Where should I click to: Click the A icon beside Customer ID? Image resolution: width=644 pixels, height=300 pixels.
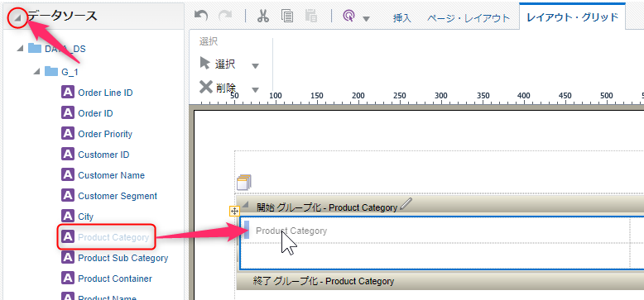[67, 154]
